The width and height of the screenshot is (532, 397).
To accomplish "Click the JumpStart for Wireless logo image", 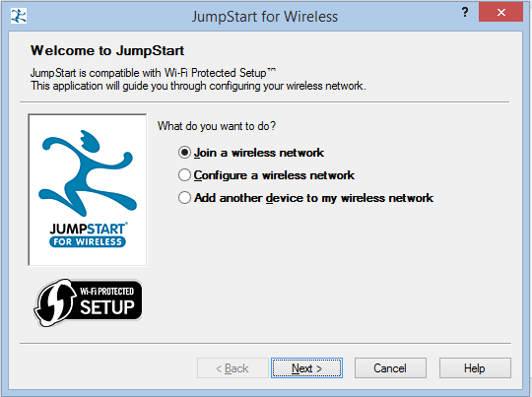I will (x=88, y=190).
